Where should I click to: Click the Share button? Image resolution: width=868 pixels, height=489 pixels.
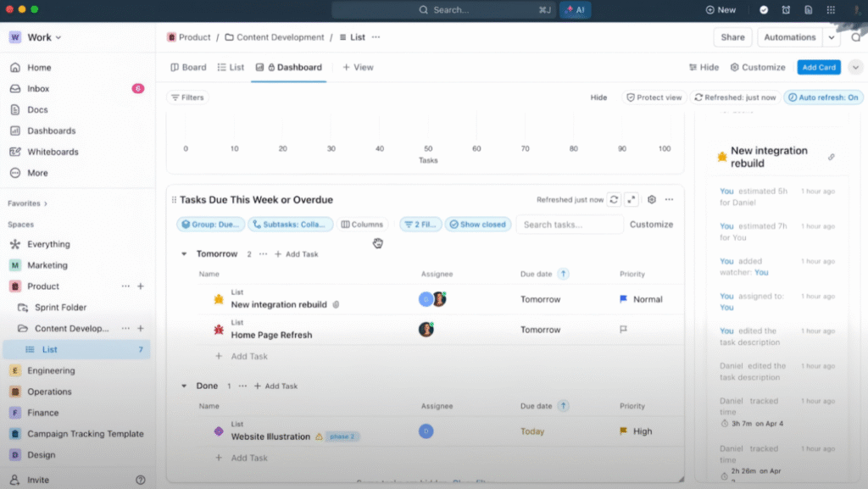(732, 37)
